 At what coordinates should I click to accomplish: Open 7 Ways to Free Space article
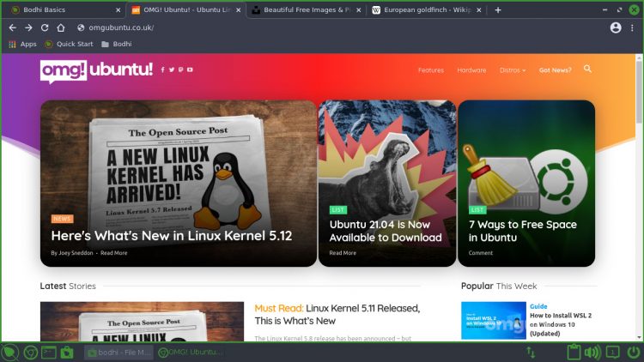pos(522,231)
